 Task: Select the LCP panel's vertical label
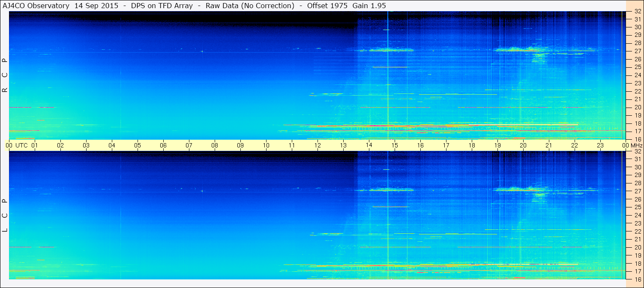pos(5,216)
